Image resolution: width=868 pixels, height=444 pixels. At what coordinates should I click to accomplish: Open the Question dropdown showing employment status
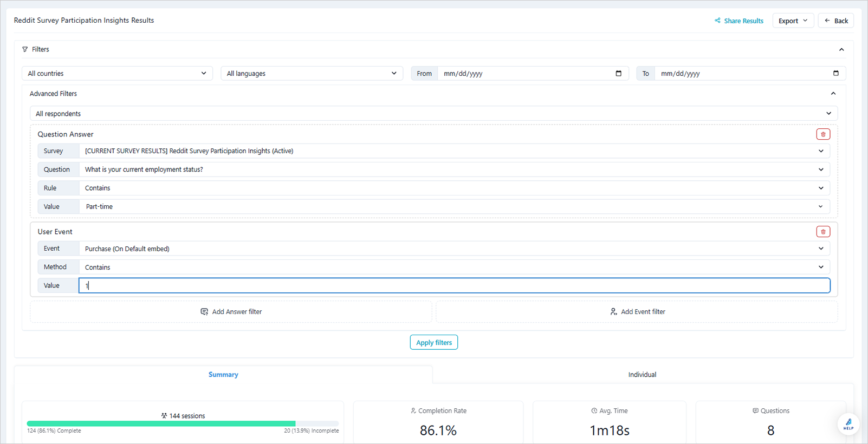click(x=454, y=169)
